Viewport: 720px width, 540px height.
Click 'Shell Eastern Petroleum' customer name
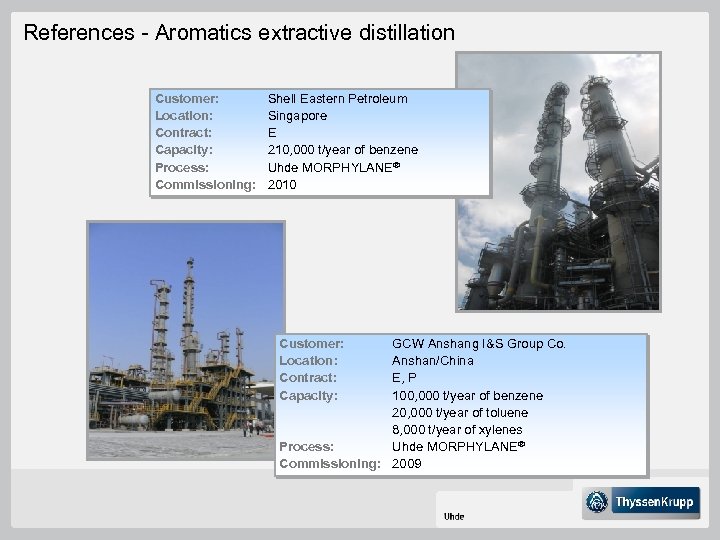[x=338, y=99]
